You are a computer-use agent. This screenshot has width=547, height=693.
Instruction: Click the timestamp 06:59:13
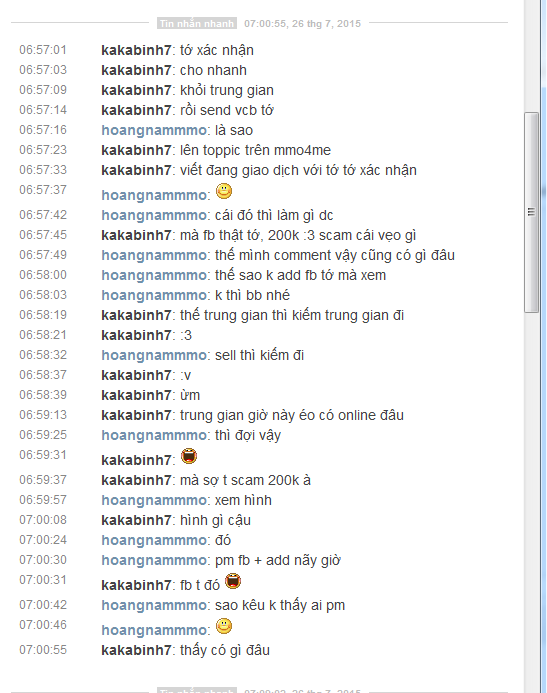[43, 415]
